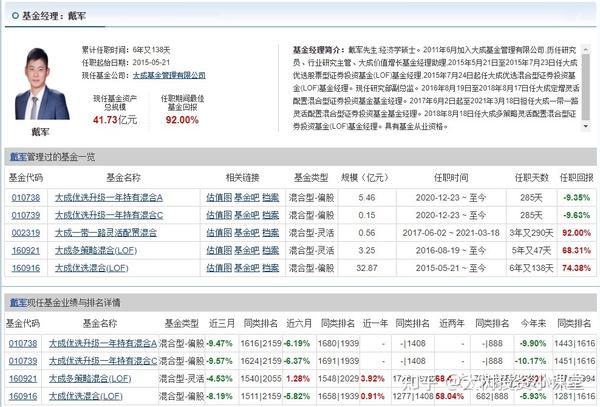The width and height of the screenshot is (600, 407).
Task: Click the 92.00% best fund return value
Action: [x=182, y=120]
